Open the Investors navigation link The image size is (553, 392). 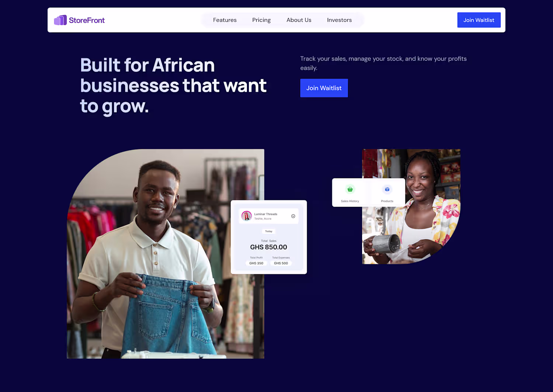(x=340, y=20)
